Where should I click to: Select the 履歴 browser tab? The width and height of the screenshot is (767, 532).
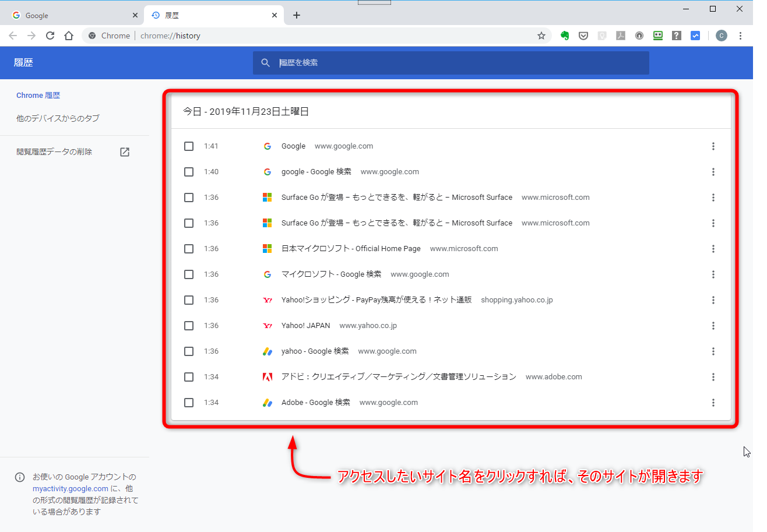pyautogui.click(x=213, y=15)
